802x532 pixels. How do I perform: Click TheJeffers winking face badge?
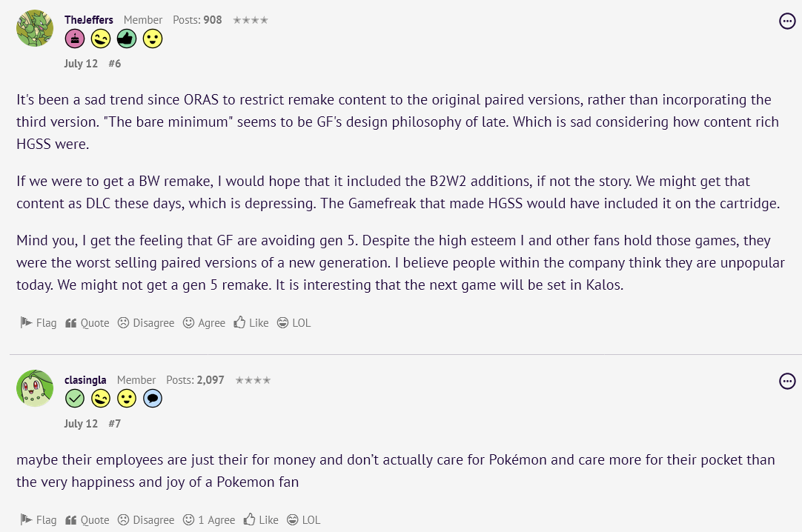tap(101, 39)
